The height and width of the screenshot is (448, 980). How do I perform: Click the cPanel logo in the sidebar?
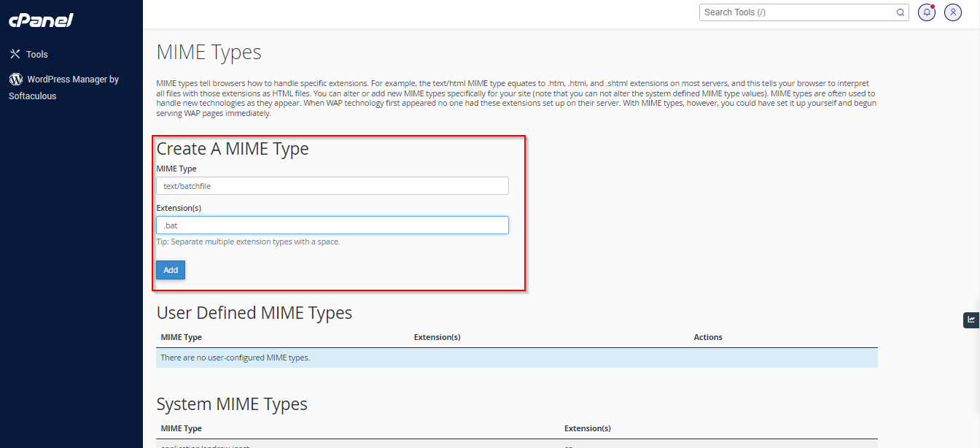click(41, 20)
